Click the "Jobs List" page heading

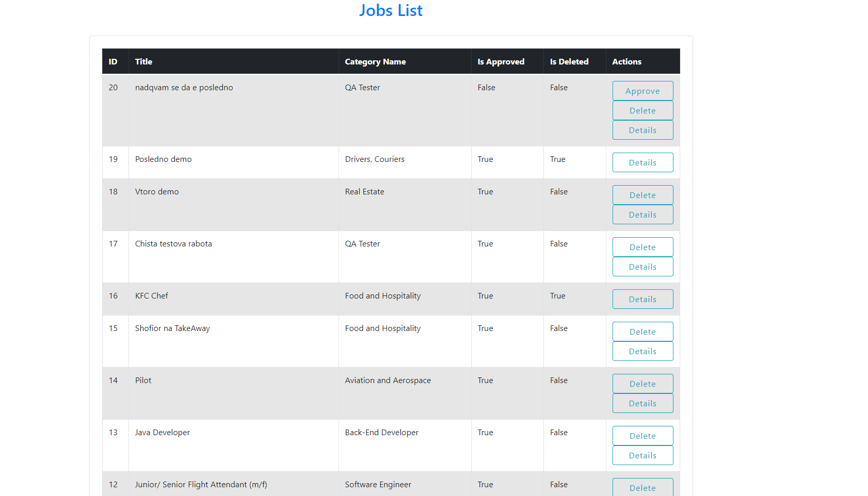391,10
